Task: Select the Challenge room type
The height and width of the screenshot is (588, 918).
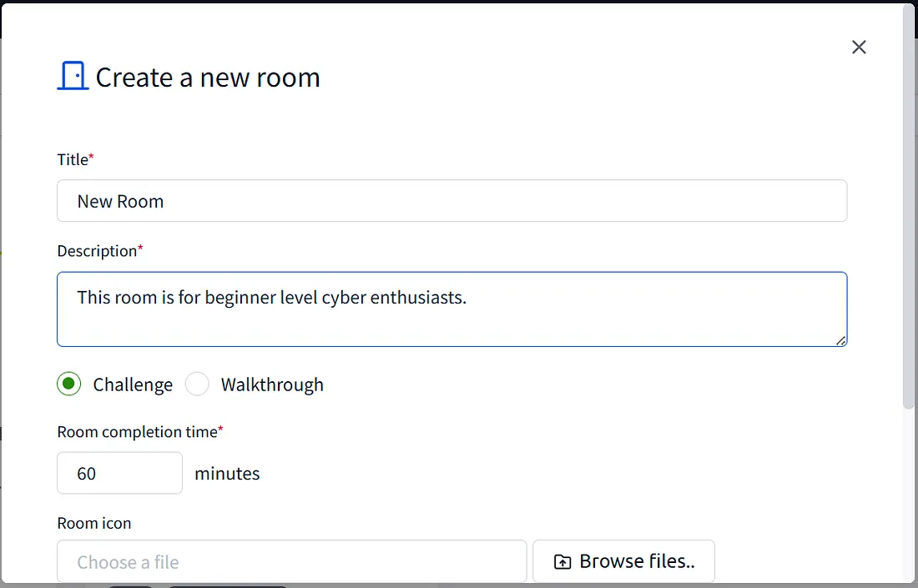Action: pos(69,384)
